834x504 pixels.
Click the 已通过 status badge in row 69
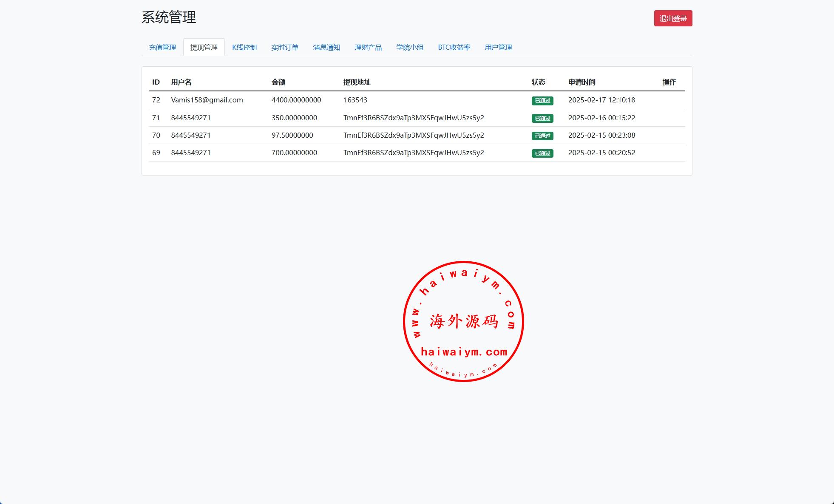(542, 153)
